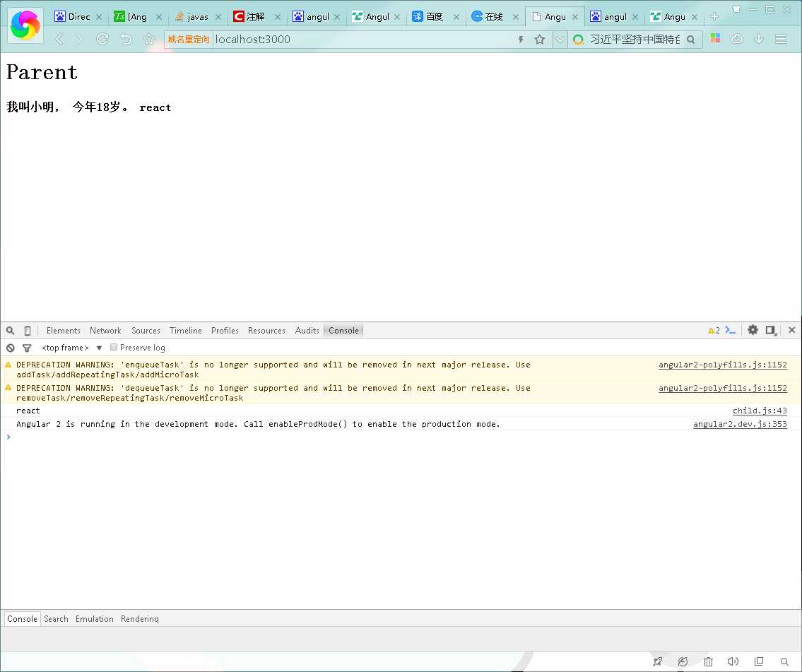Click the warnings count indicator showing 2
This screenshot has height=672, width=802.
[x=714, y=331]
